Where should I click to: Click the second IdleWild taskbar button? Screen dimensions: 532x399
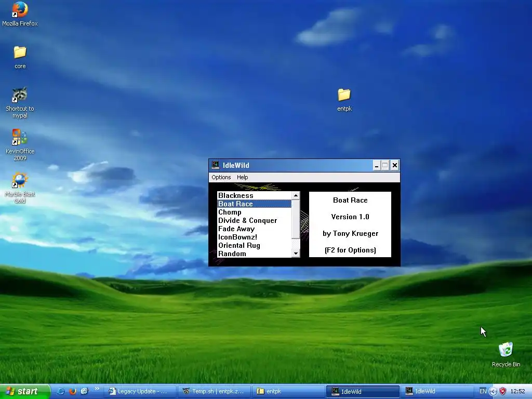(436, 392)
